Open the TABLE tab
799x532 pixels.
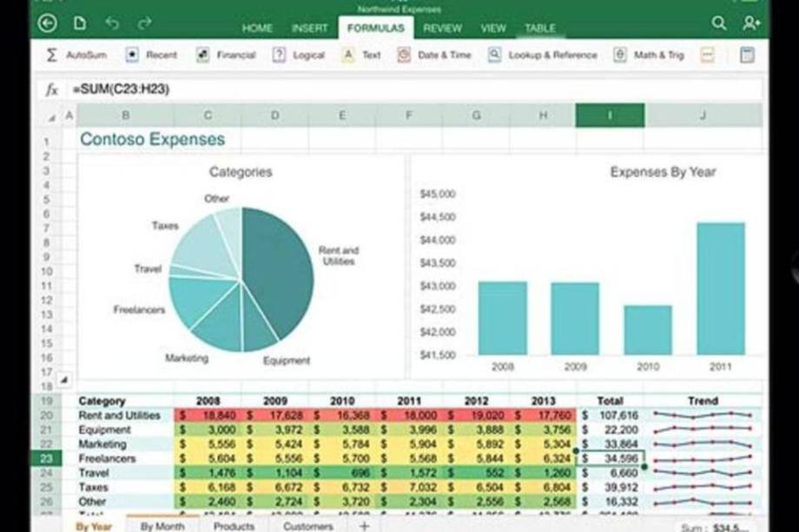540,29
